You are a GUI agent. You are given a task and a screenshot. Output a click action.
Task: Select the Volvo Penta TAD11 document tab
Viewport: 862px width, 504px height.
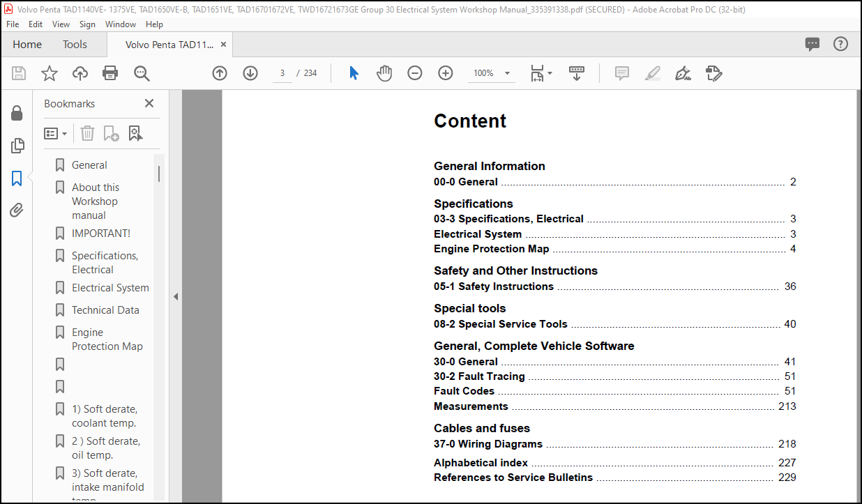tap(169, 44)
